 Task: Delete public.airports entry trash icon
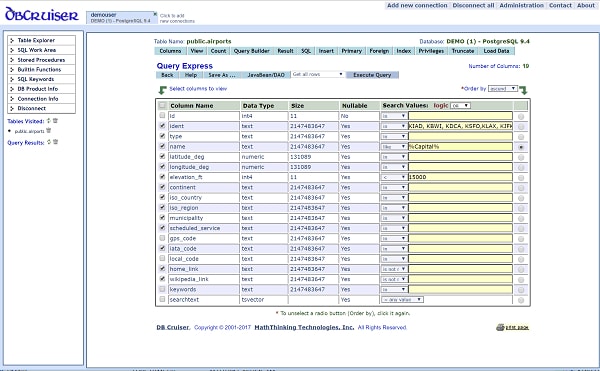49,130
